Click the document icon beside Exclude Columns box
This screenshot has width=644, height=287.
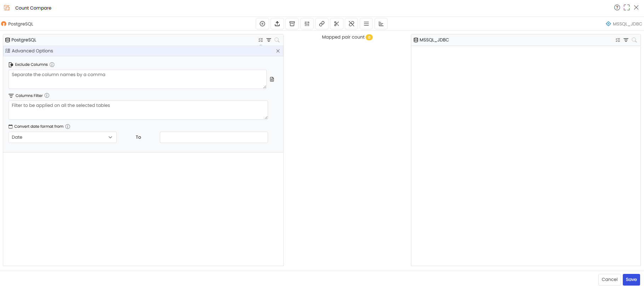[272, 79]
